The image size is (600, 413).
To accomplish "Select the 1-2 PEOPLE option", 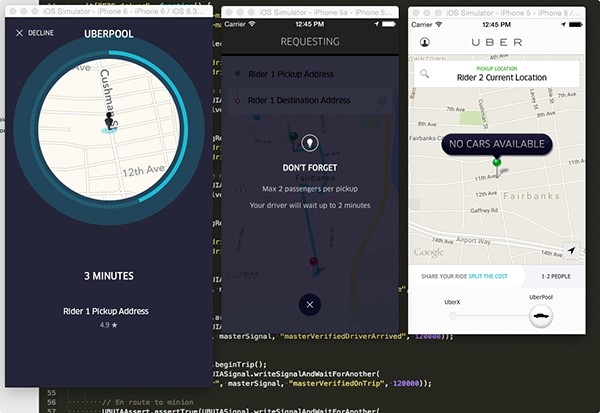I will 556,276.
